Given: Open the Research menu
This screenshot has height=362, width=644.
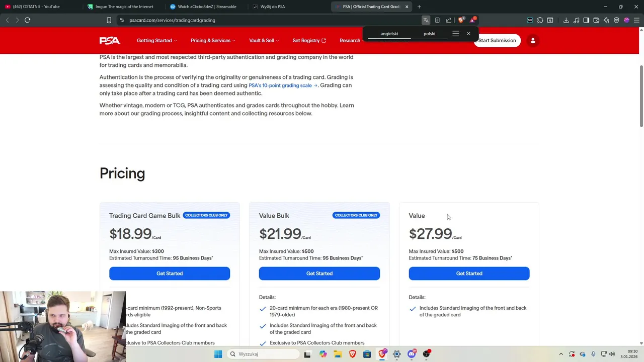Looking at the screenshot, I should click(x=351, y=40).
